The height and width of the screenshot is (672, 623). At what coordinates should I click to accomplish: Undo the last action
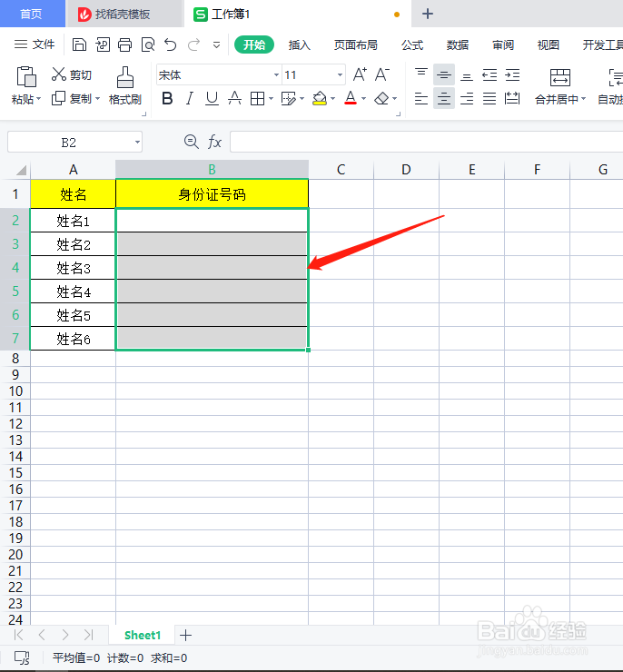point(171,44)
